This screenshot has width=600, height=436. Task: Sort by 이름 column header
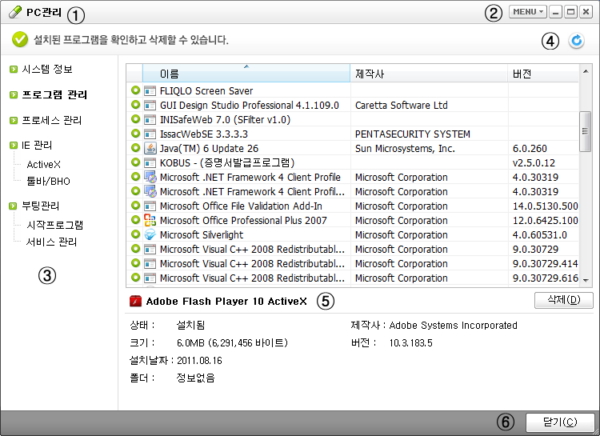(x=246, y=73)
